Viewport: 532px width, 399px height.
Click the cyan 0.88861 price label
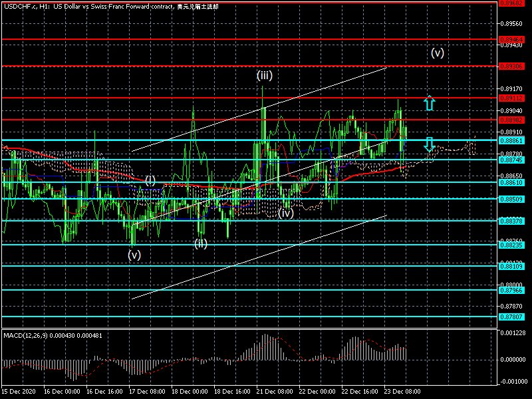click(511, 140)
